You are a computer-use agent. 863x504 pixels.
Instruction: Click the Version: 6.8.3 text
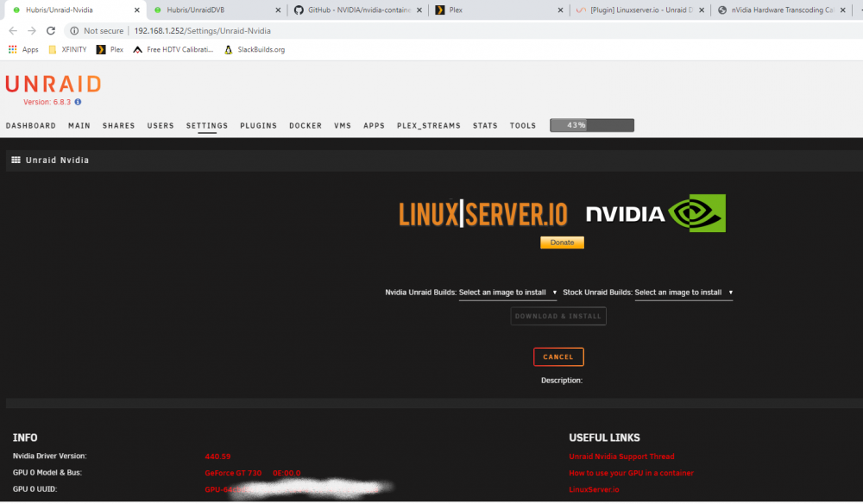47,102
